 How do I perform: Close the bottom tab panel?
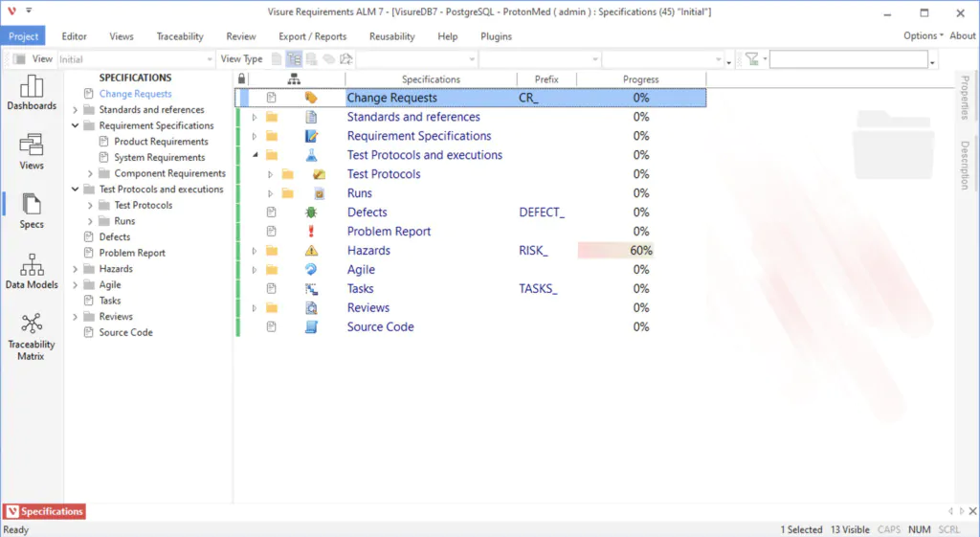click(972, 511)
